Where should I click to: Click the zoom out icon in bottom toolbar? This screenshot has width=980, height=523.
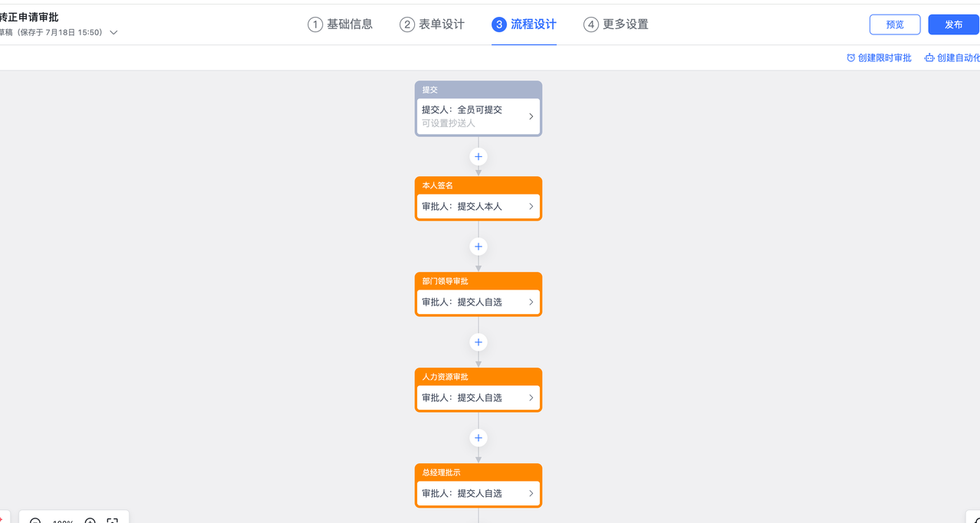pos(35,521)
